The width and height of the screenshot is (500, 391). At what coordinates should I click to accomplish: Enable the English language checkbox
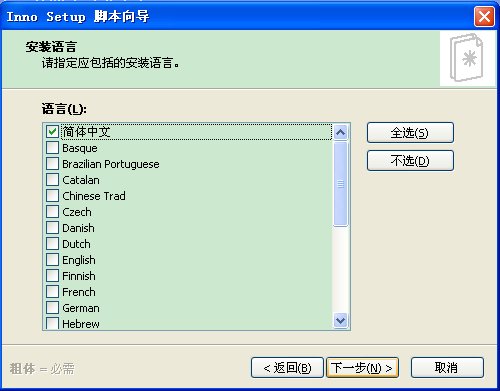(52, 260)
